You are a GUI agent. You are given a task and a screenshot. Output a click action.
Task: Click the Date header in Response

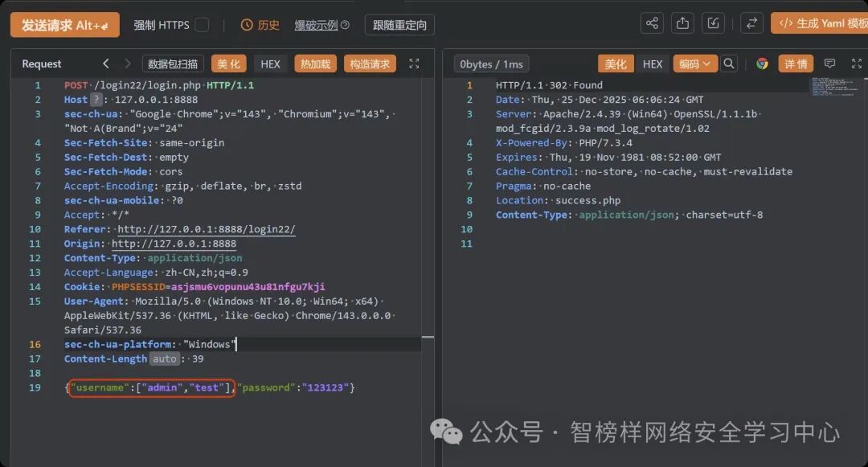pos(600,100)
